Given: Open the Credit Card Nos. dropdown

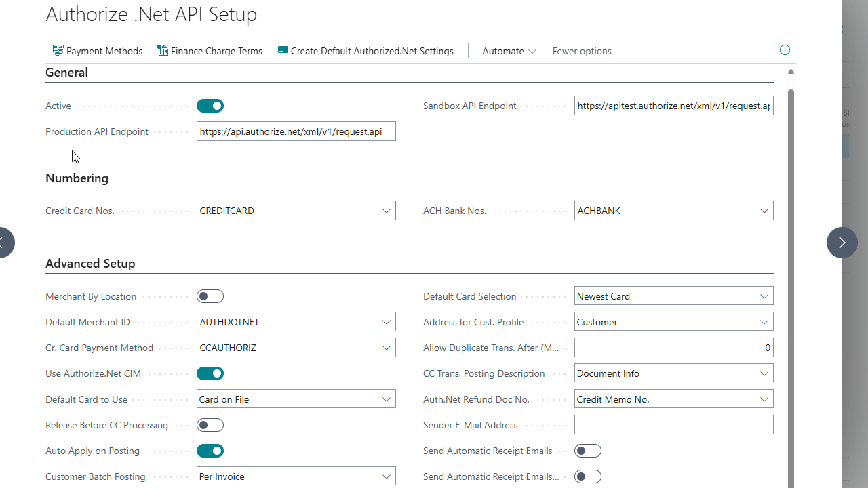Looking at the screenshot, I should [x=387, y=210].
